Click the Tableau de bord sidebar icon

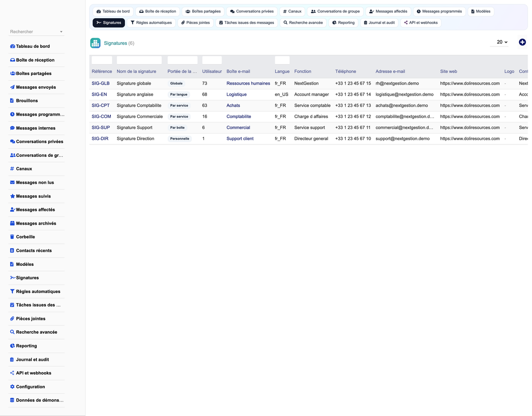point(12,46)
